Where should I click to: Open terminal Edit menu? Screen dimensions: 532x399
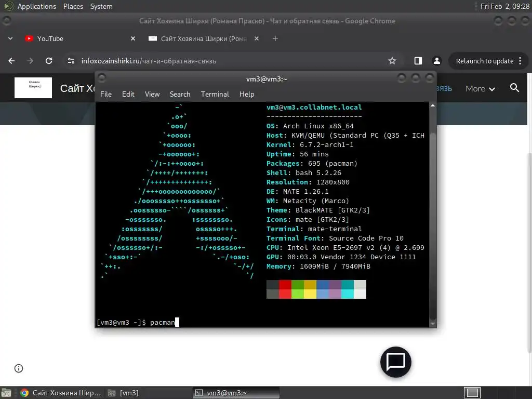tap(128, 94)
